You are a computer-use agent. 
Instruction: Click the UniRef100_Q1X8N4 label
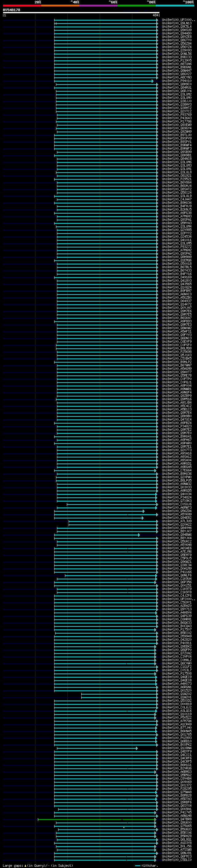pyautogui.click(x=176, y=748)
